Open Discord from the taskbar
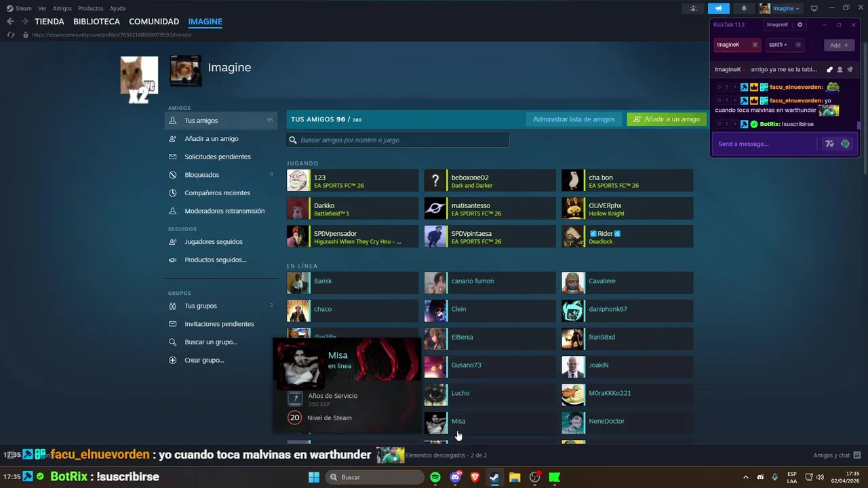Viewport: 868px width, 488px height. (x=455, y=477)
